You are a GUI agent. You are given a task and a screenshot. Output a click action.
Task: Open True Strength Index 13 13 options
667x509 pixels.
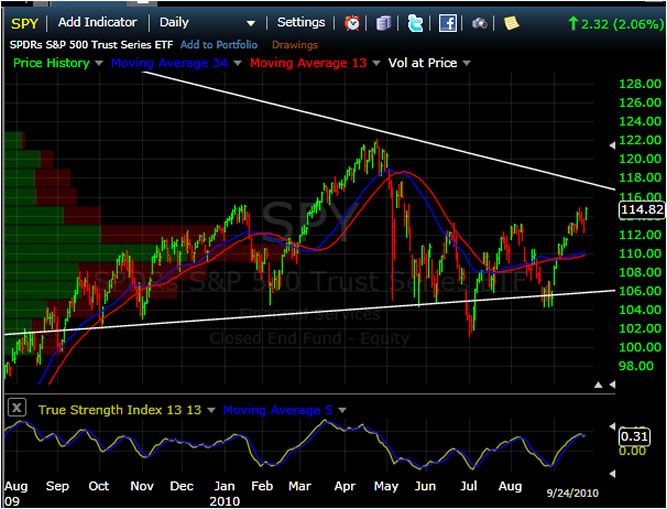pos(209,409)
